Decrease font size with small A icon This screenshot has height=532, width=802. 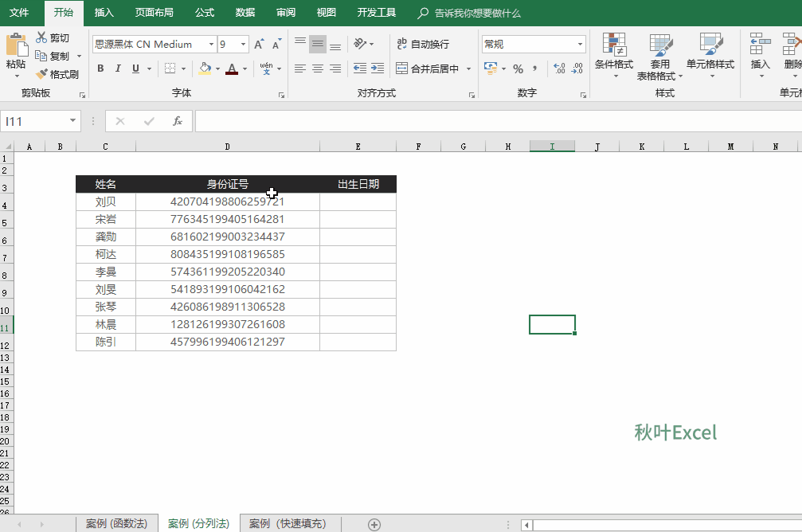point(276,44)
